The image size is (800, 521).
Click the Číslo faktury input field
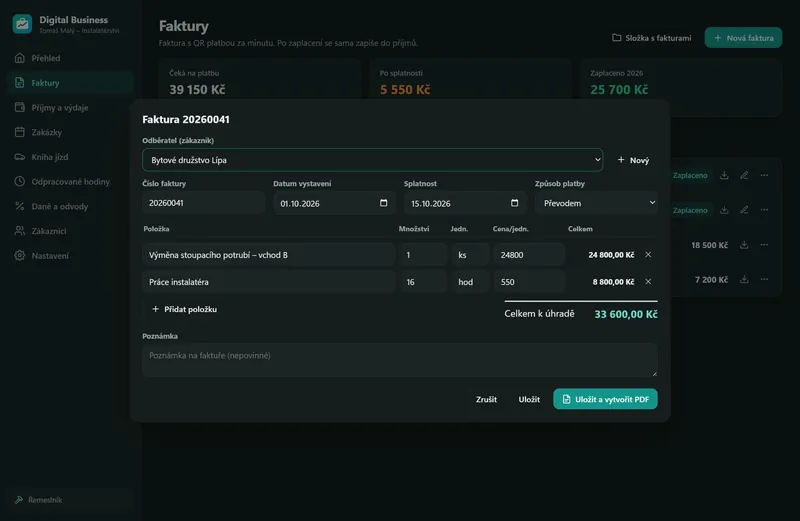coord(204,203)
